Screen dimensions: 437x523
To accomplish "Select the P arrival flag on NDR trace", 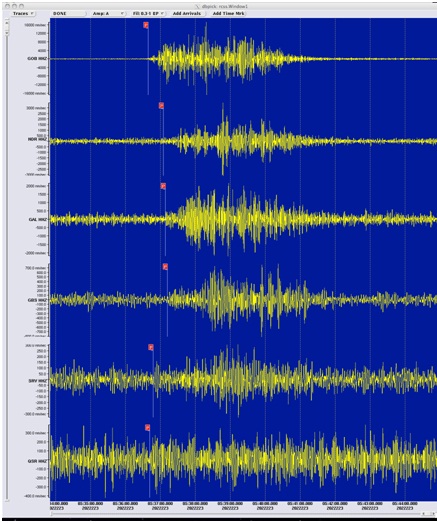I will click(161, 105).
